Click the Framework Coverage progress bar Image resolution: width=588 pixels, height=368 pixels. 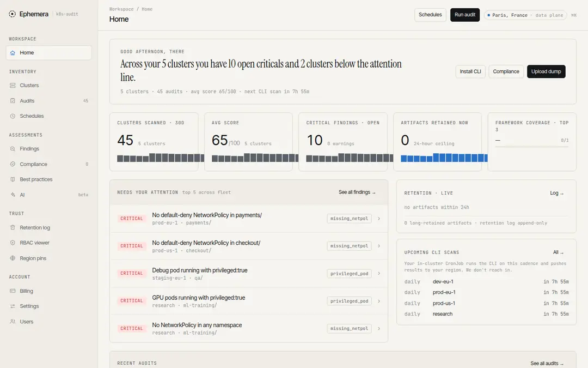(x=532, y=147)
